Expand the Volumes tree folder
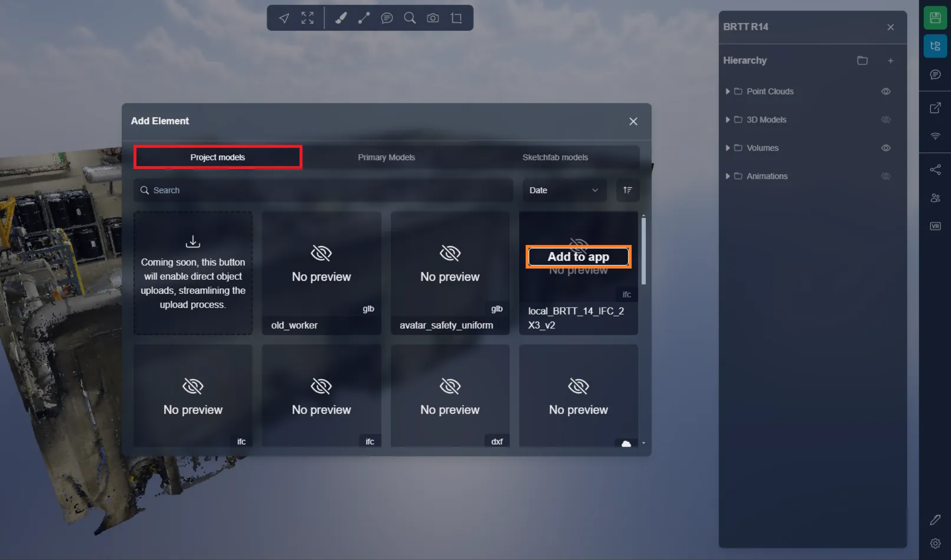951x560 pixels. 728,148
